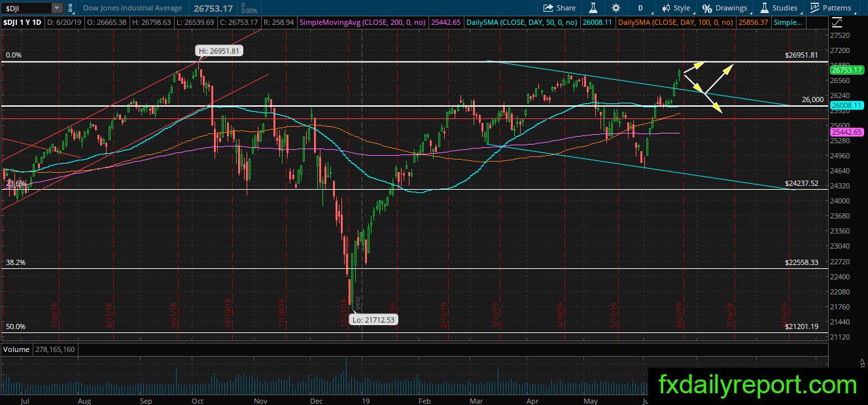
Task: Click the magenta 25442.65 price bubble
Action: 846,132
